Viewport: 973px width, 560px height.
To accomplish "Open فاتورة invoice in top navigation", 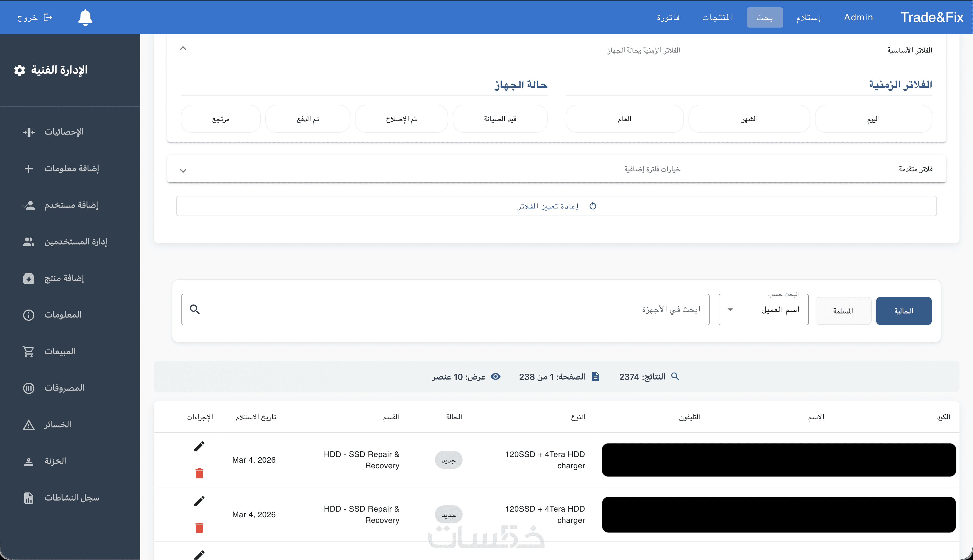I will coord(668,17).
